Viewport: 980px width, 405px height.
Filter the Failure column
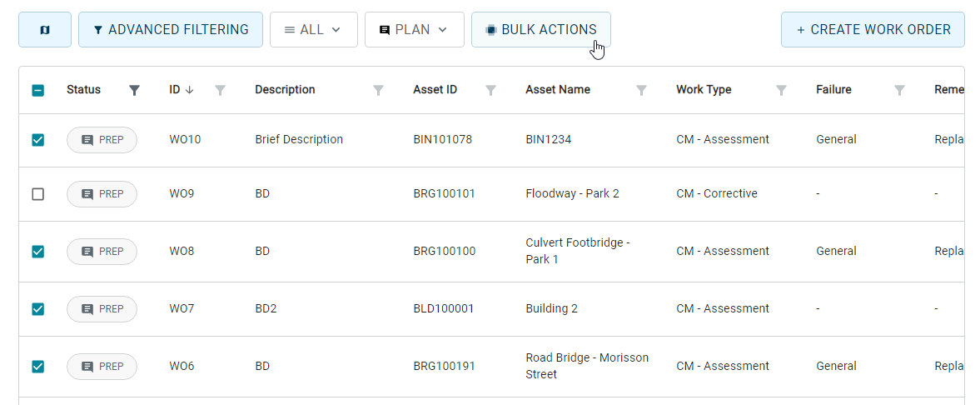coord(898,90)
